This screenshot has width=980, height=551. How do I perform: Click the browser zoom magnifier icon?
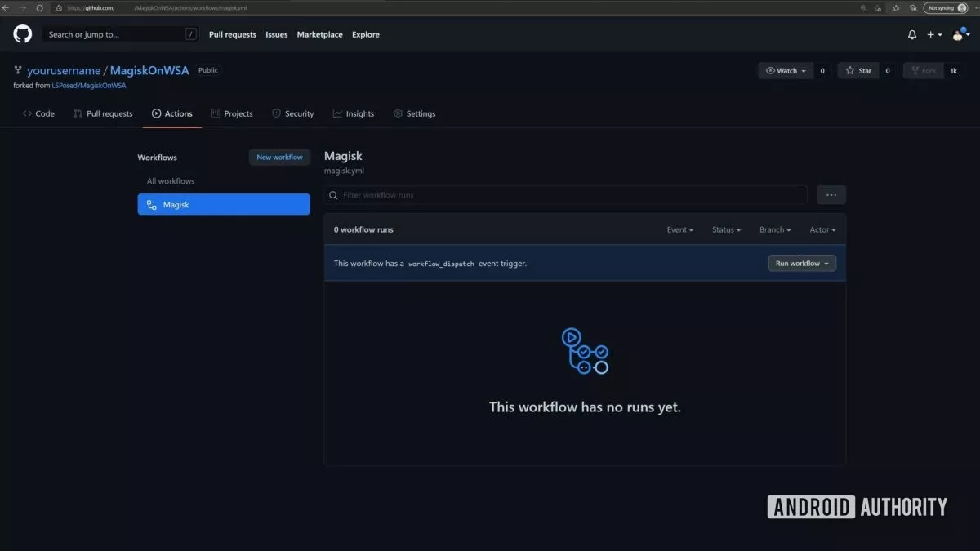coord(864,7)
